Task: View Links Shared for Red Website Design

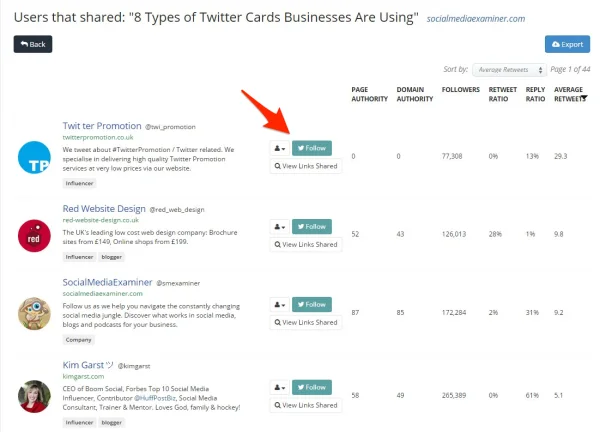Action: [x=306, y=245]
